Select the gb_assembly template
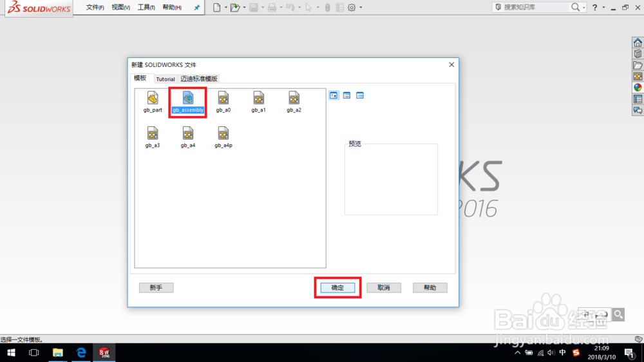This screenshot has width=644, height=362. tap(187, 102)
